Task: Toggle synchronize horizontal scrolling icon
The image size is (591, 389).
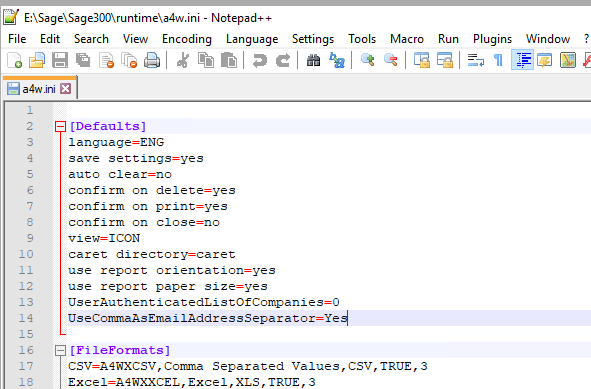Action: click(x=445, y=60)
